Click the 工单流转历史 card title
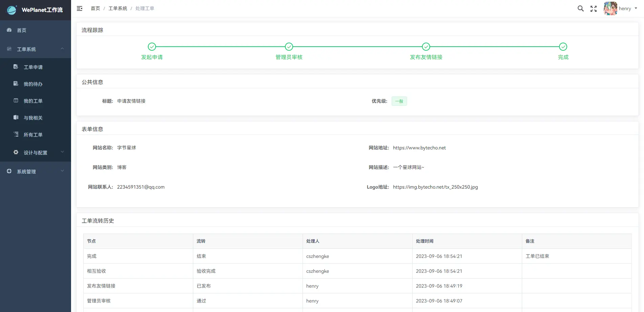The height and width of the screenshot is (312, 644). pyautogui.click(x=98, y=221)
